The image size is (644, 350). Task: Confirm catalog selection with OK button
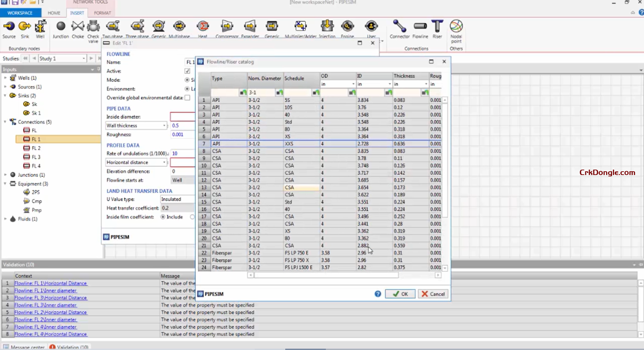click(400, 294)
